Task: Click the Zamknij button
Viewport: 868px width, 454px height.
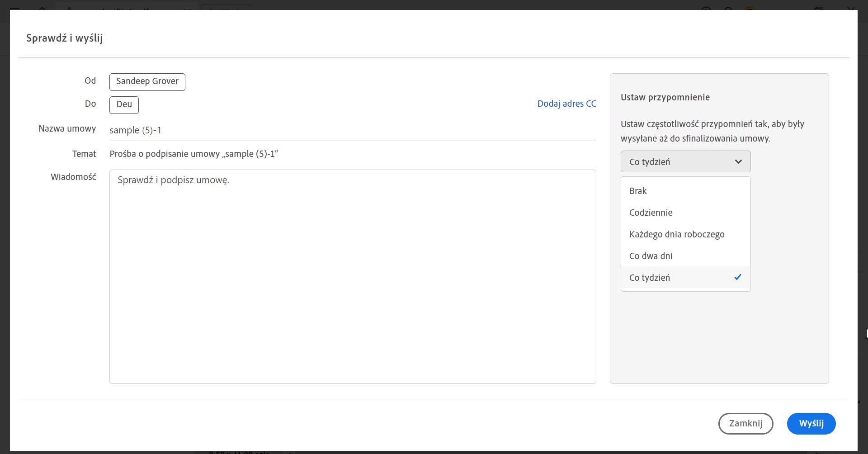Action: pyautogui.click(x=745, y=424)
